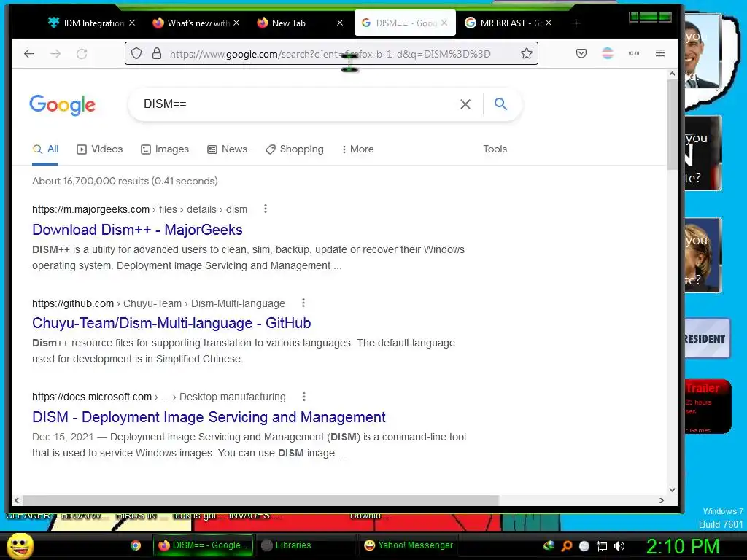Click the horizontal scroll left arrow
This screenshot has height=560, width=747.
[x=18, y=500]
